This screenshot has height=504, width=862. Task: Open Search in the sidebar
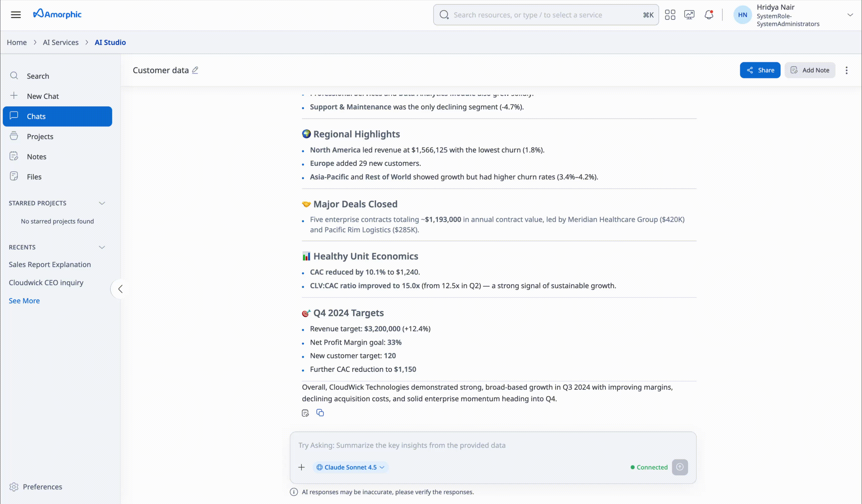[58, 76]
